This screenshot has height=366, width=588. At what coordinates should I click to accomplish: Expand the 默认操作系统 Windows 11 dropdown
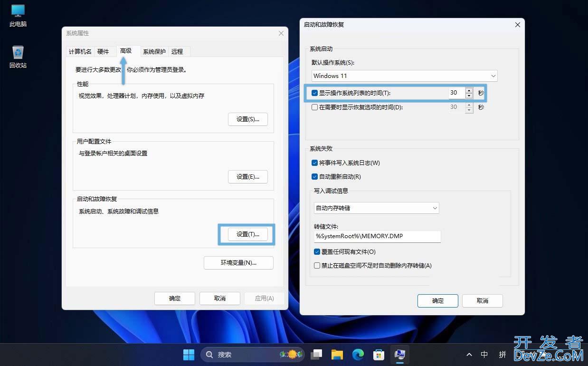tap(405, 76)
